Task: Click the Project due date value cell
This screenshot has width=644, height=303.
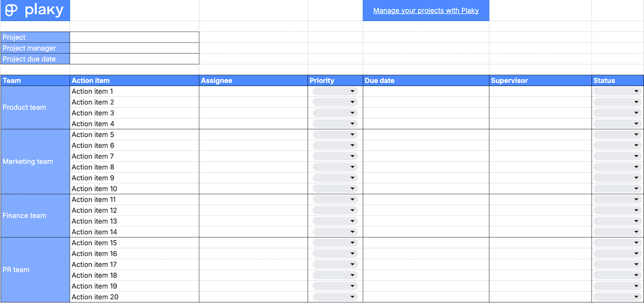Action: point(134,59)
